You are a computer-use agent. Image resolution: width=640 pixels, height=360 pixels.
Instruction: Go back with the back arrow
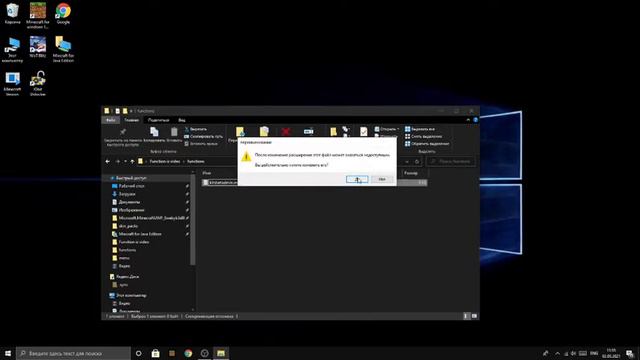click(108, 162)
